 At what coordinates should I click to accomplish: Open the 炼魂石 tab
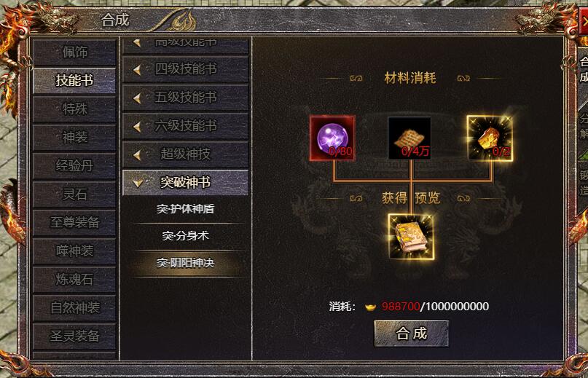[x=74, y=279]
